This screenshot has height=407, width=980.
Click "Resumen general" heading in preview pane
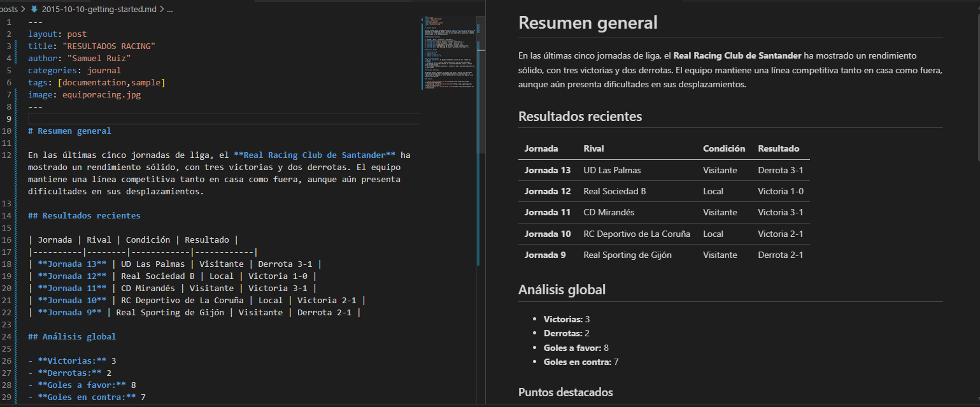click(588, 23)
